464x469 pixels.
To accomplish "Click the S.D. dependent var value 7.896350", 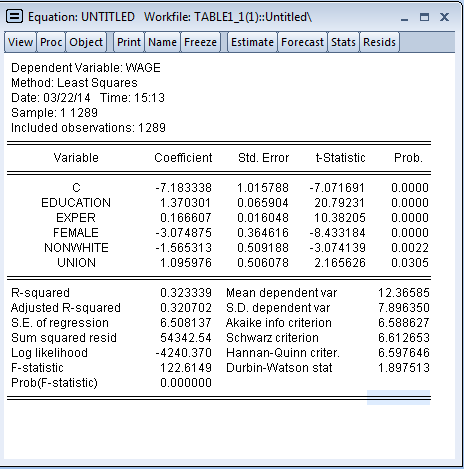I will point(404,308).
